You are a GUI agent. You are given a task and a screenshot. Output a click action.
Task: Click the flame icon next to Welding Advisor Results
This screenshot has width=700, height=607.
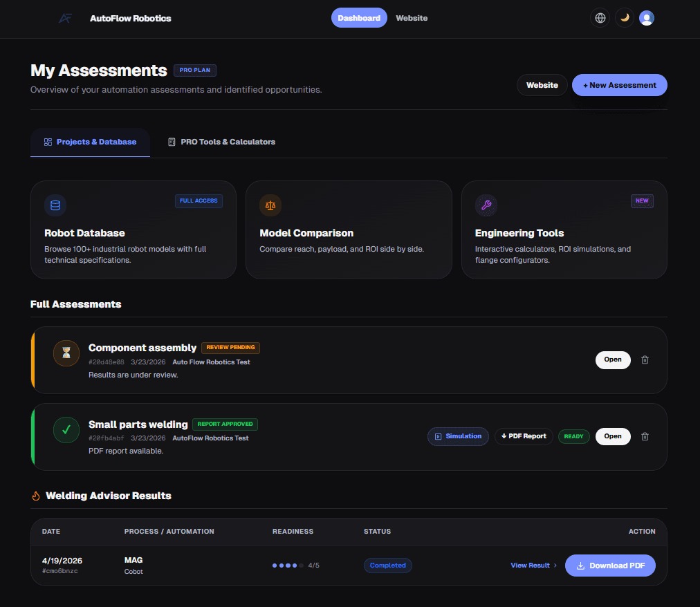(x=35, y=496)
